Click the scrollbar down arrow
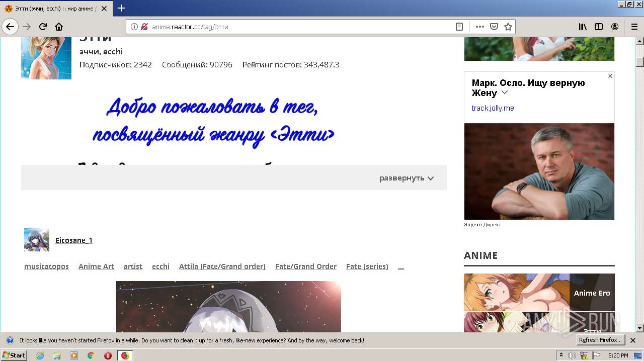The width and height of the screenshot is (644, 362). click(x=640, y=328)
